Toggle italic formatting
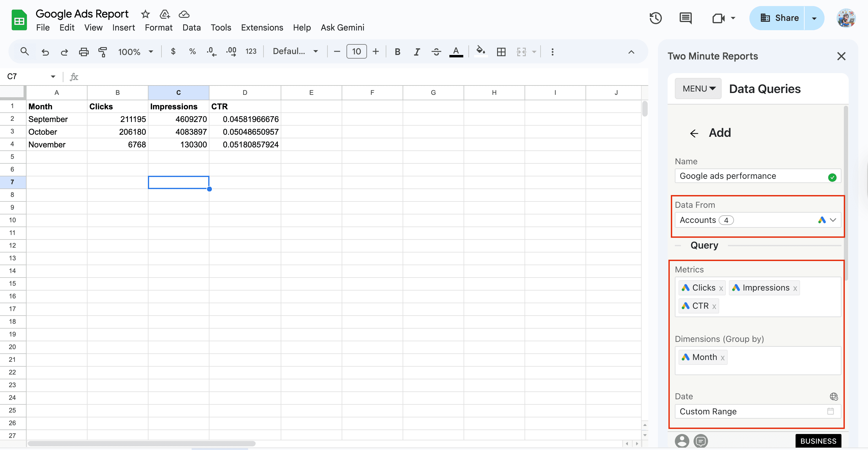Image resolution: width=868 pixels, height=450 pixels. click(x=417, y=52)
